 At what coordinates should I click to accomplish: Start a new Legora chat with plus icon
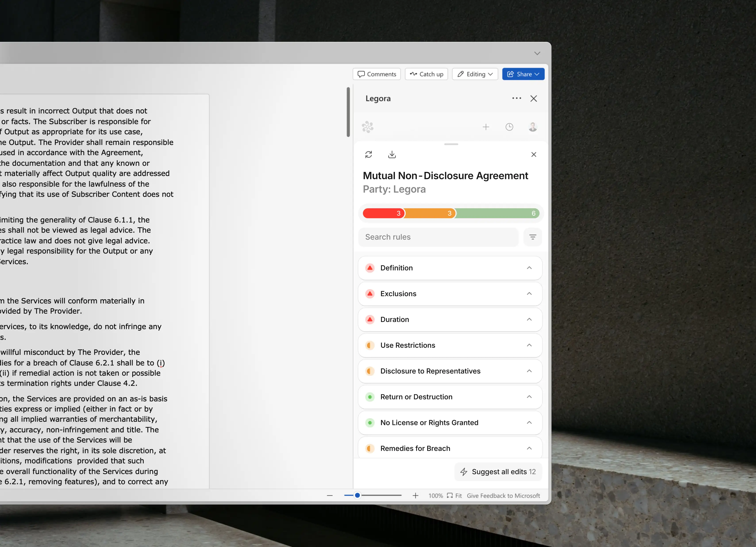tap(486, 127)
